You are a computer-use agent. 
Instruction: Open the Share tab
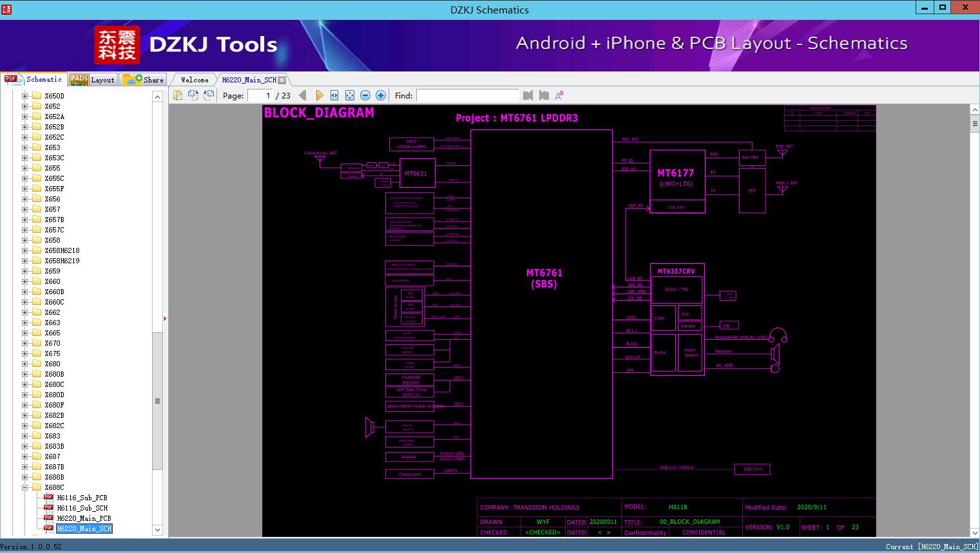click(x=144, y=80)
